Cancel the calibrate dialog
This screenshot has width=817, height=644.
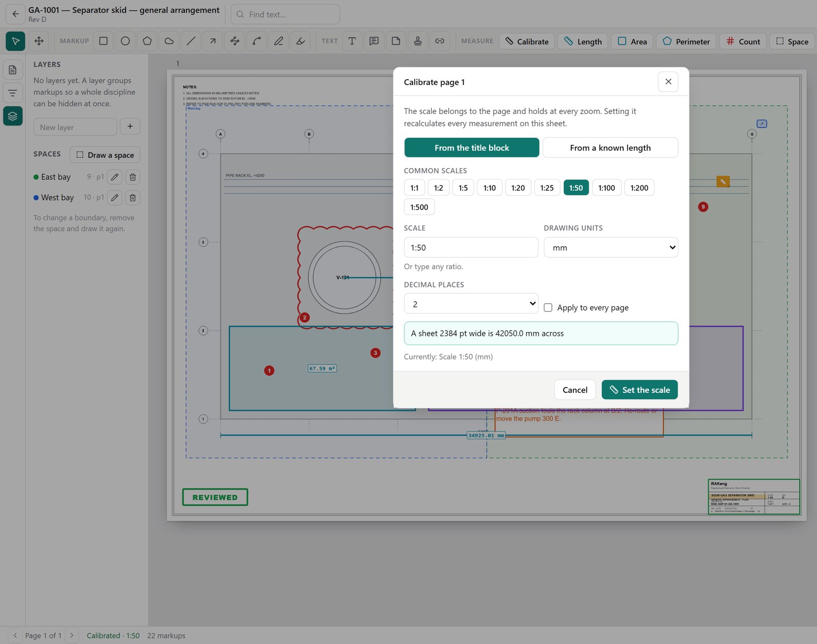pos(575,390)
